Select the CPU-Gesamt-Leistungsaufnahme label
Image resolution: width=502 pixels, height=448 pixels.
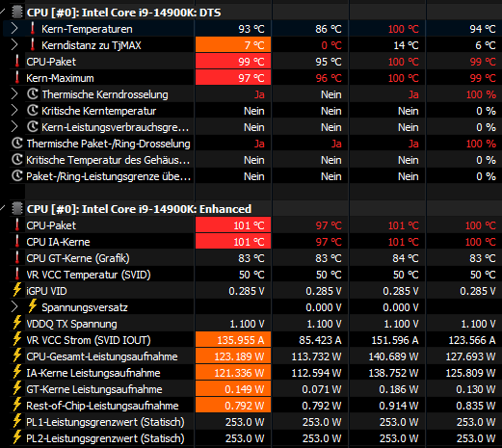(x=102, y=356)
